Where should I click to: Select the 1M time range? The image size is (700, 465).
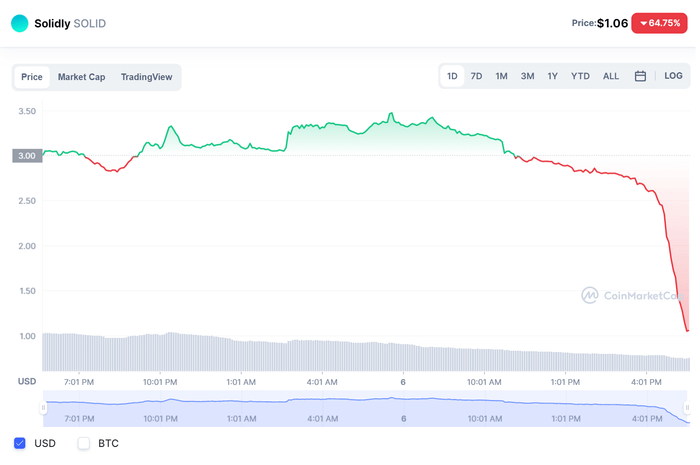[x=501, y=76]
